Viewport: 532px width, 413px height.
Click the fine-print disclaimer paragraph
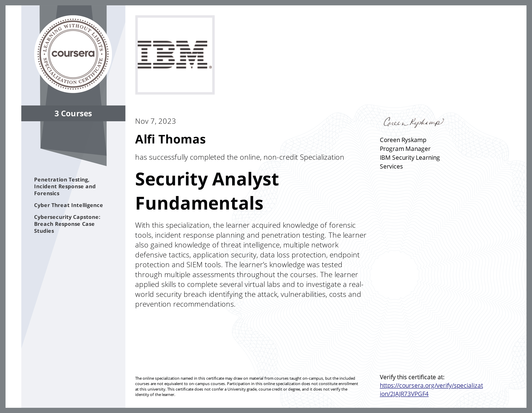tap(247, 386)
